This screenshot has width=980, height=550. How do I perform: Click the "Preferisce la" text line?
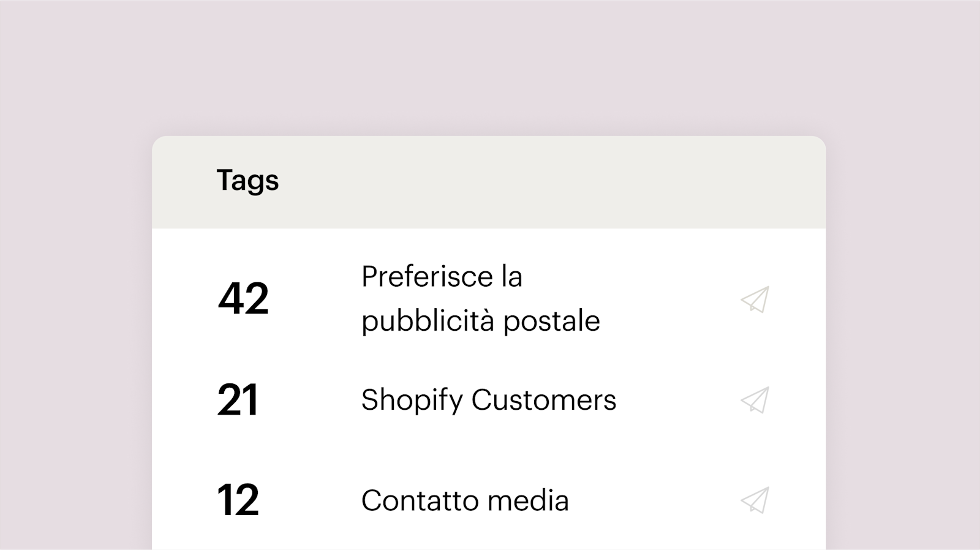(442, 277)
